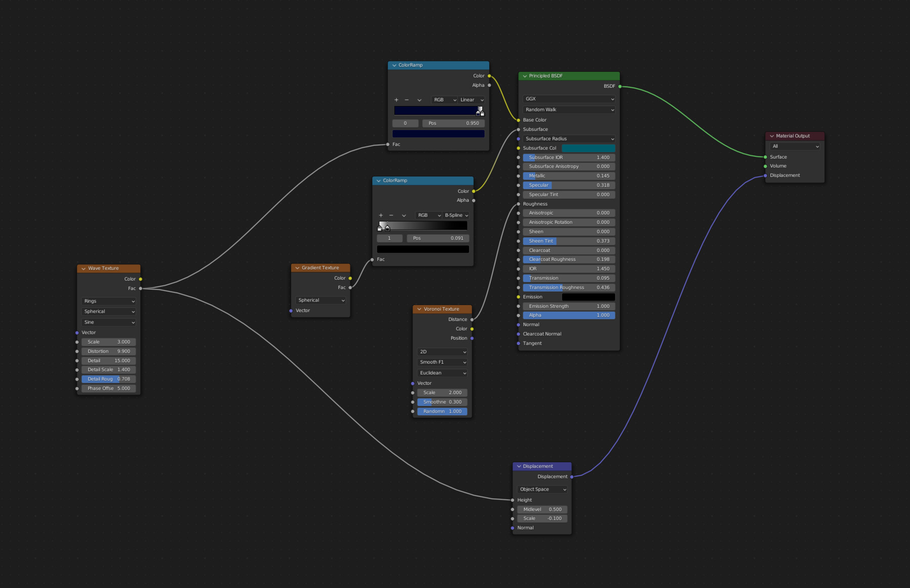Add a color stop in the upper ColorRamp
Image resolution: width=910 pixels, height=588 pixels.
pos(396,100)
